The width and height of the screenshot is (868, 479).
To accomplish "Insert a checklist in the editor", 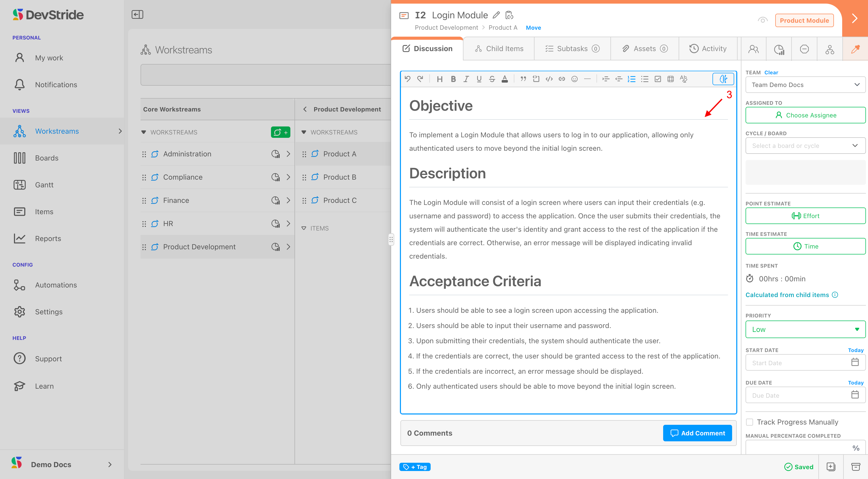I will (x=657, y=79).
